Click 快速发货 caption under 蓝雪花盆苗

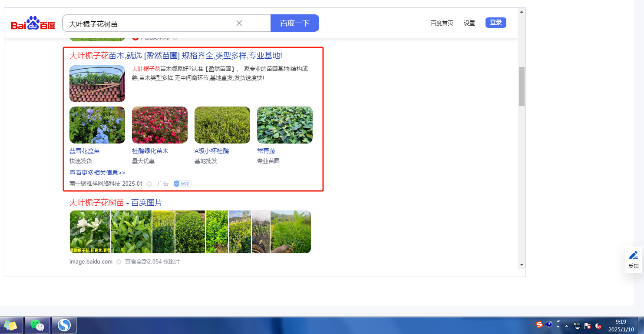(x=81, y=161)
